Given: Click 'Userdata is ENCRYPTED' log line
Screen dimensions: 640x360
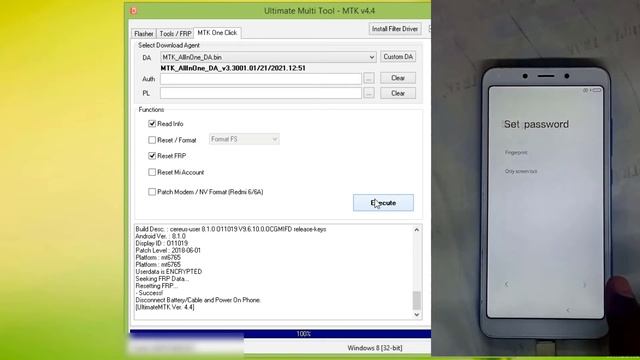Looking at the screenshot, I should coord(169,271).
